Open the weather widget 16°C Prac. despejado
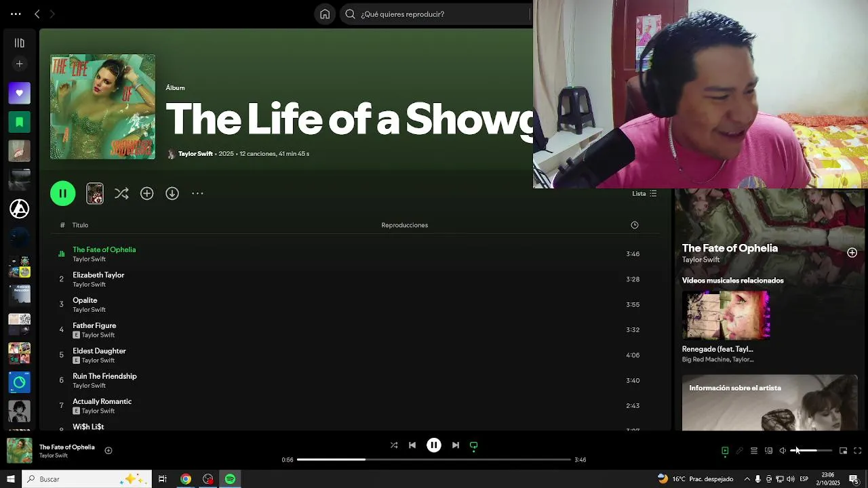The image size is (868, 488). point(696,479)
